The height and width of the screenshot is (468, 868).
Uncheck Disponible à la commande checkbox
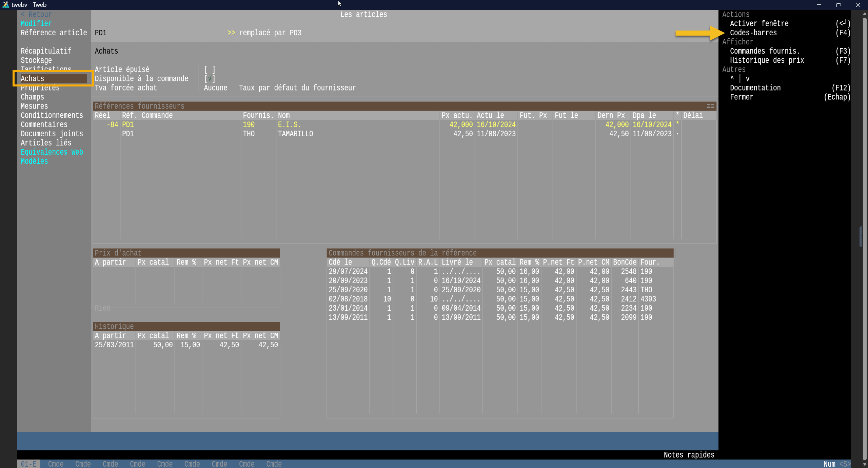click(210, 79)
